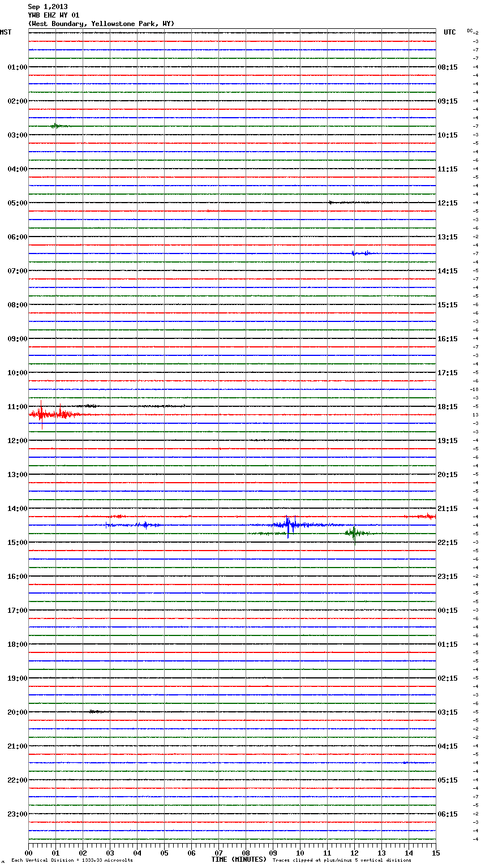Viewport: 481px width, 868px height.
Task: Click the vertical division 1333.33 microvolts note
Action: click(x=72, y=861)
